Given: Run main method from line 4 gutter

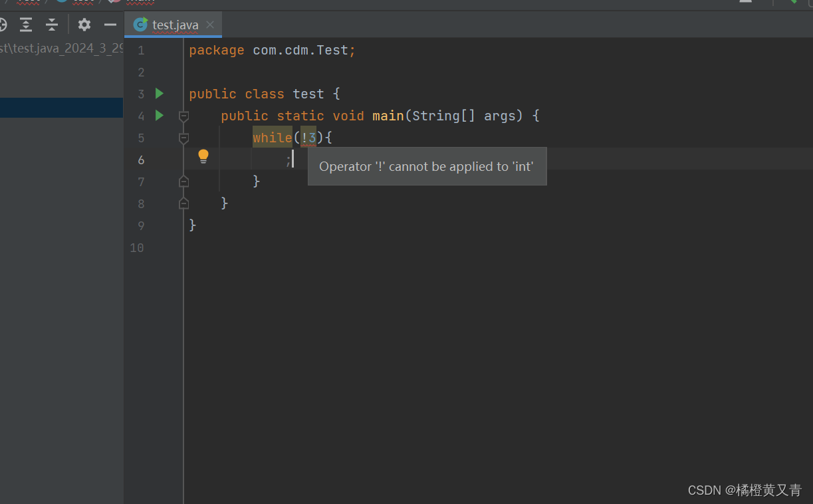Looking at the screenshot, I should tap(160, 116).
